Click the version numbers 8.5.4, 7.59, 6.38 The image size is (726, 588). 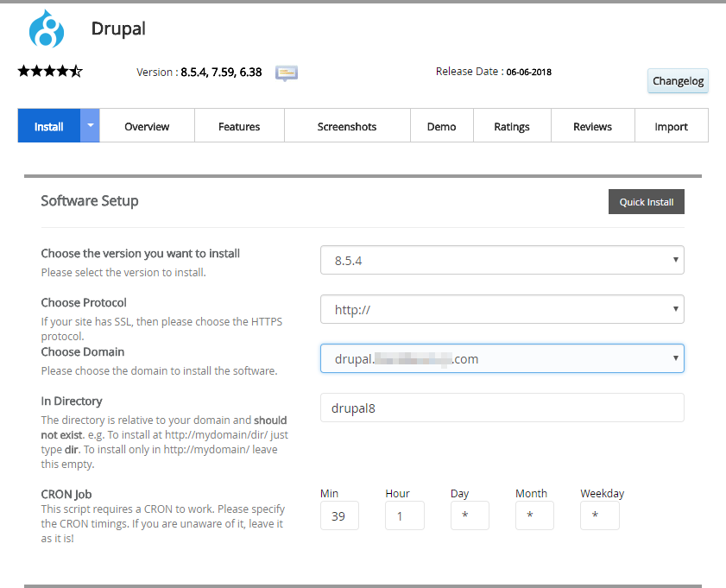[x=221, y=73]
